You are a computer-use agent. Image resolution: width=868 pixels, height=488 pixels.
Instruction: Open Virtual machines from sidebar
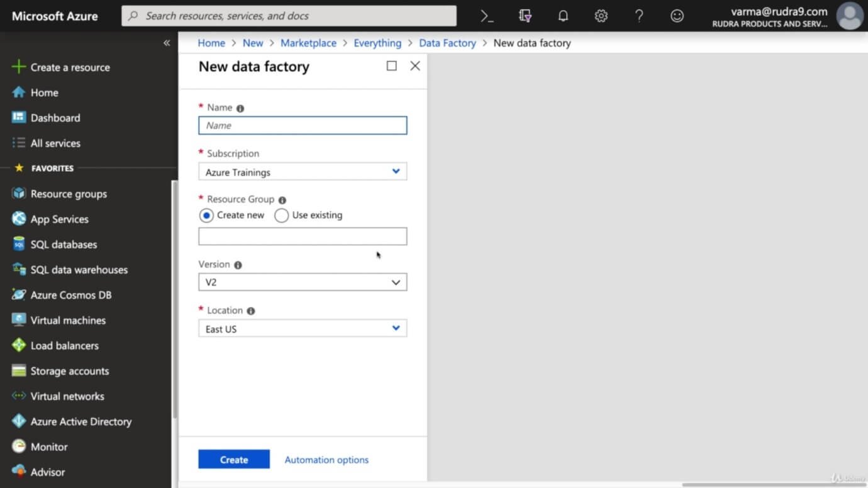tap(68, 320)
